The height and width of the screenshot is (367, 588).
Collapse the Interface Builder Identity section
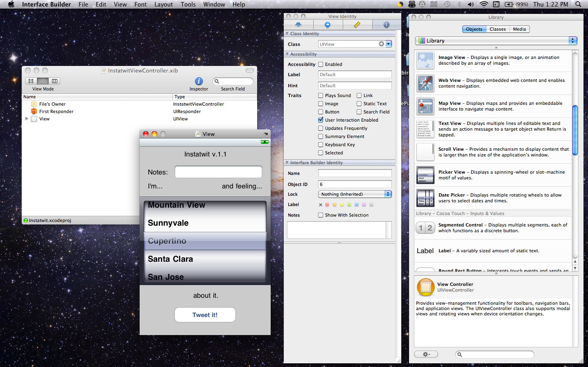(287, 163)
